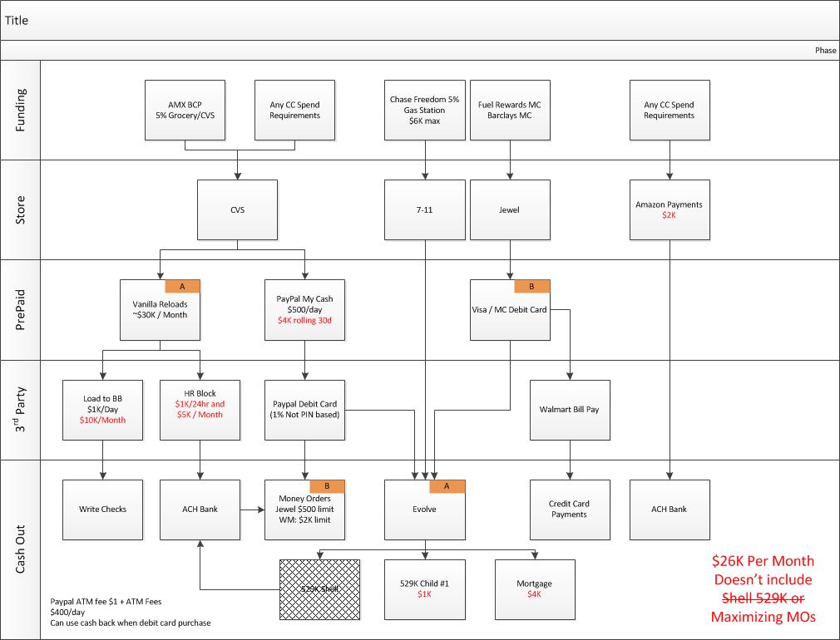The width and height of the screenshot is (840, 640).
Task: Click the red "$2K" under Amazon Payments
Action: click(x=670, y=215)
